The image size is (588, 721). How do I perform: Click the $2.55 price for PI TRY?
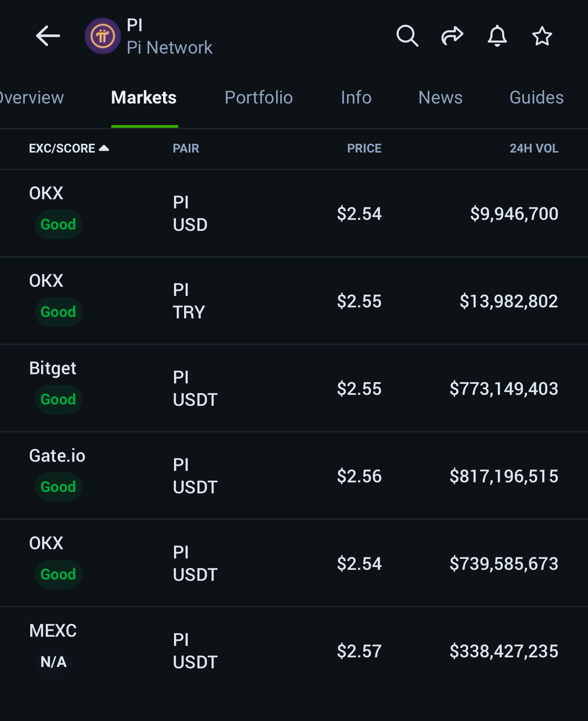click(359, 301)
